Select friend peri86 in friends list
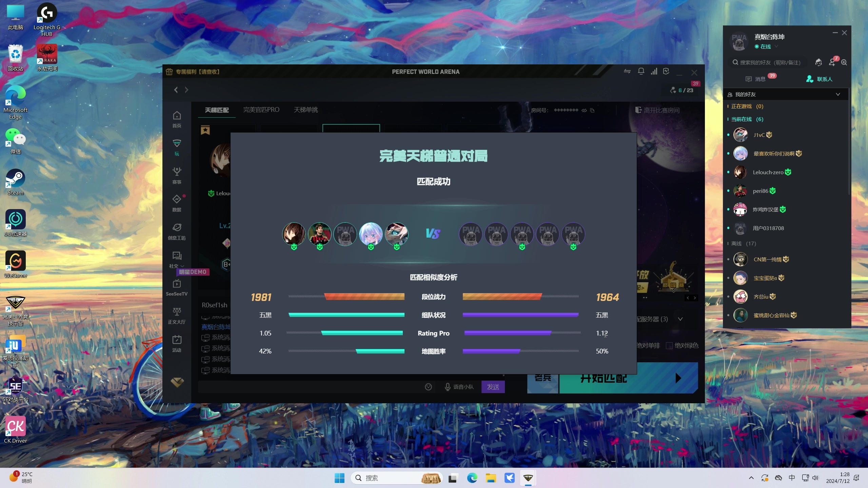The height and width of the screenshot is (488, 868). [786, 191]
